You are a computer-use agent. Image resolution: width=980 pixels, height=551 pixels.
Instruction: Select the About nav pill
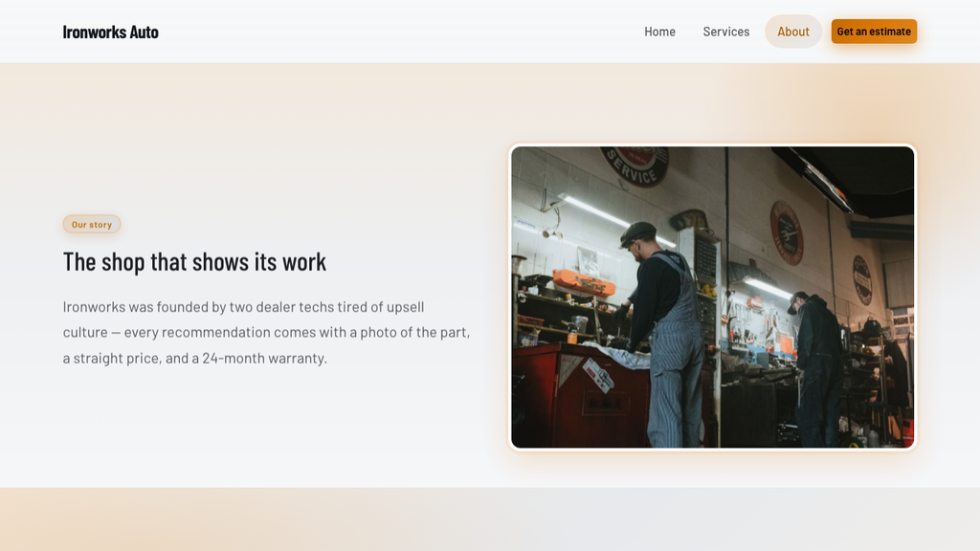793,32
